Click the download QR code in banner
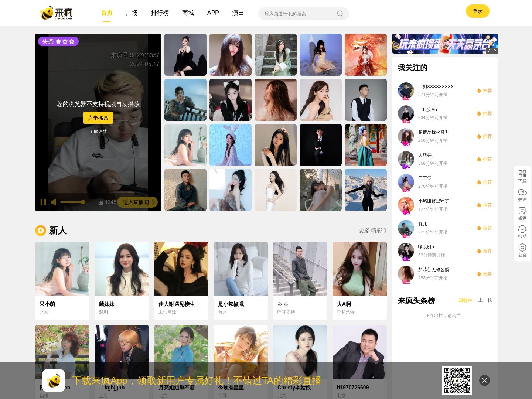 point(457,381)
